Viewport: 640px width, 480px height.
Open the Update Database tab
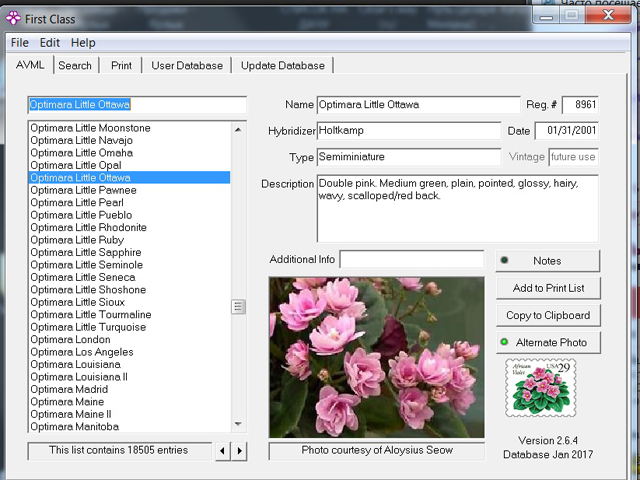(283, 66)
